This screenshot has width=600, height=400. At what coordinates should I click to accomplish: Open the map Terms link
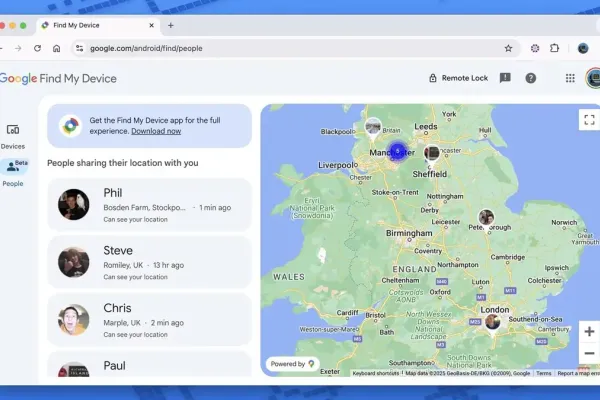(543, 373)
